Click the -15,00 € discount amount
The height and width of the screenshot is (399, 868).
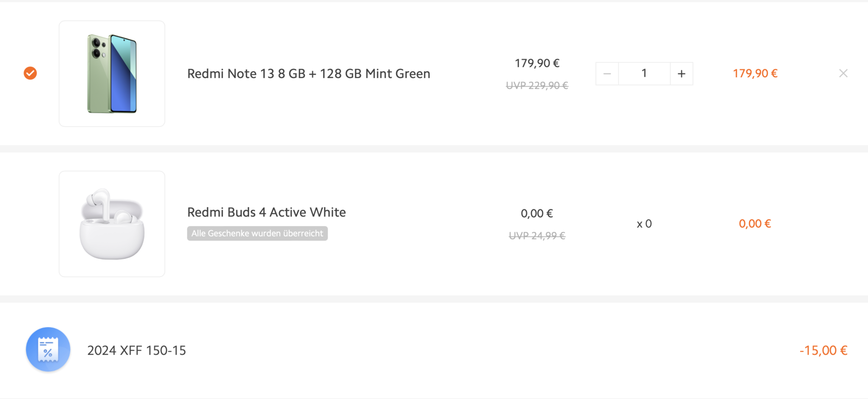(823, 350)
